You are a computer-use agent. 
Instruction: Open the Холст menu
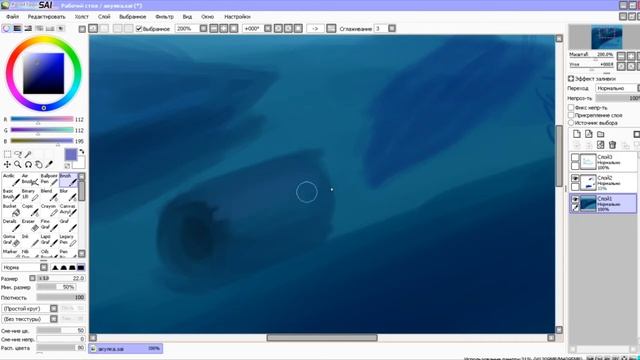point(82,17)
